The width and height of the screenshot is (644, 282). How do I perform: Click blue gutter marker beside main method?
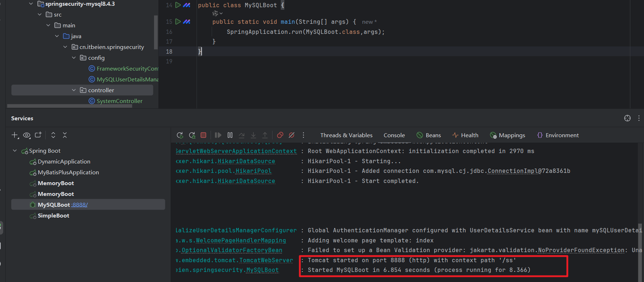click(x=186, y=22)
